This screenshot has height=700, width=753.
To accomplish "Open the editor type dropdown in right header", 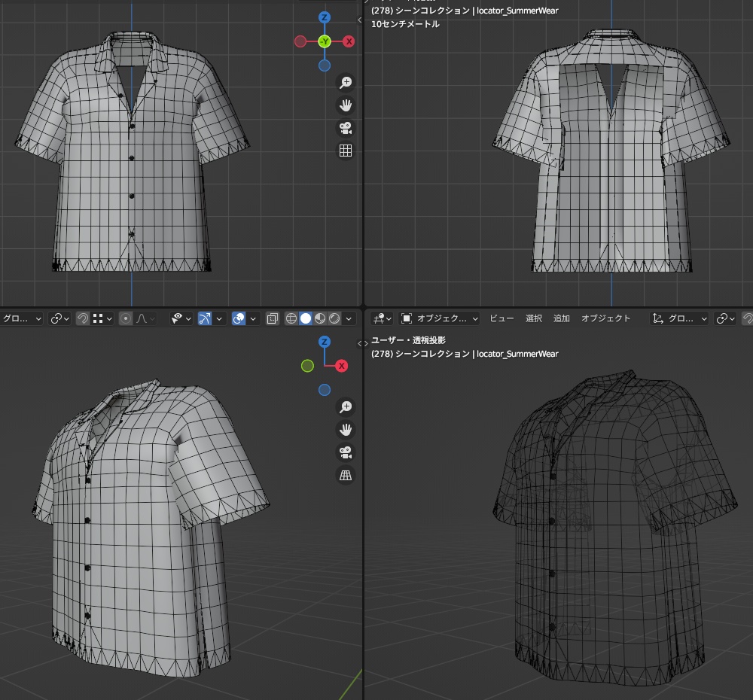I will (383, 318).
